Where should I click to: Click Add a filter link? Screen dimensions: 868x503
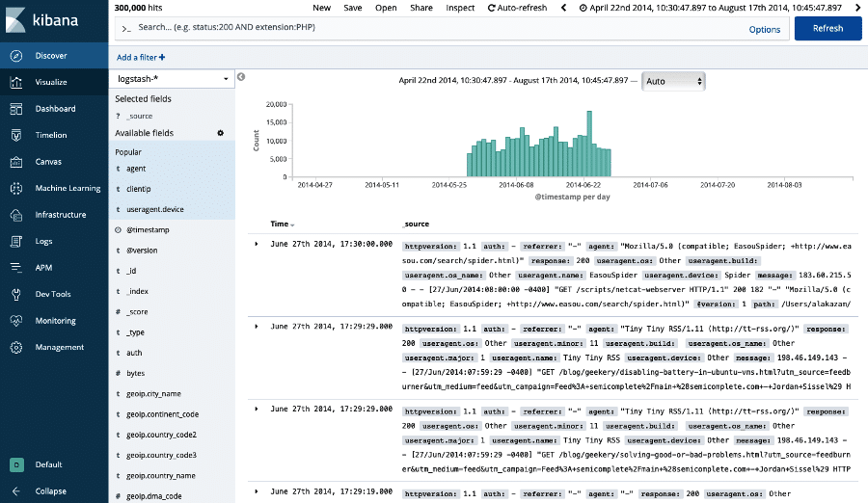pos(141,58)
